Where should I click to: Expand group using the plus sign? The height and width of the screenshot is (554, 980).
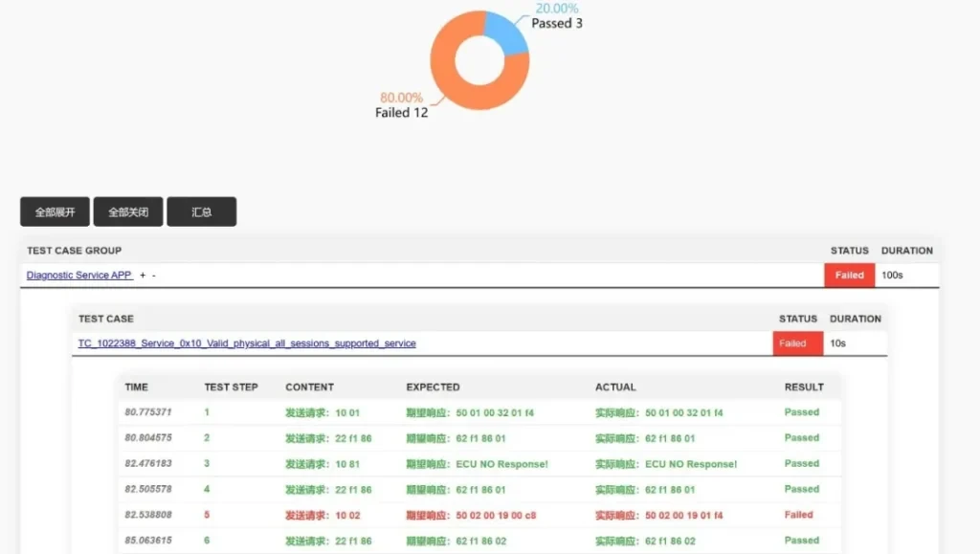coord(143,276)
